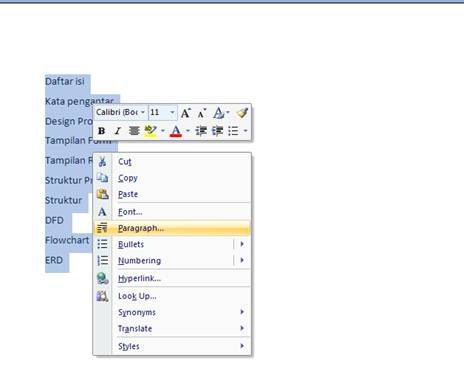Toggle Center alignment in mini toolbar

click(x=134, y=131)
